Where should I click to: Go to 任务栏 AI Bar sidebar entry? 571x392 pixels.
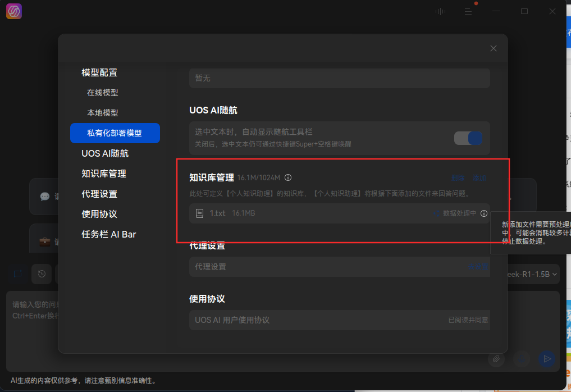coord(108,234)
